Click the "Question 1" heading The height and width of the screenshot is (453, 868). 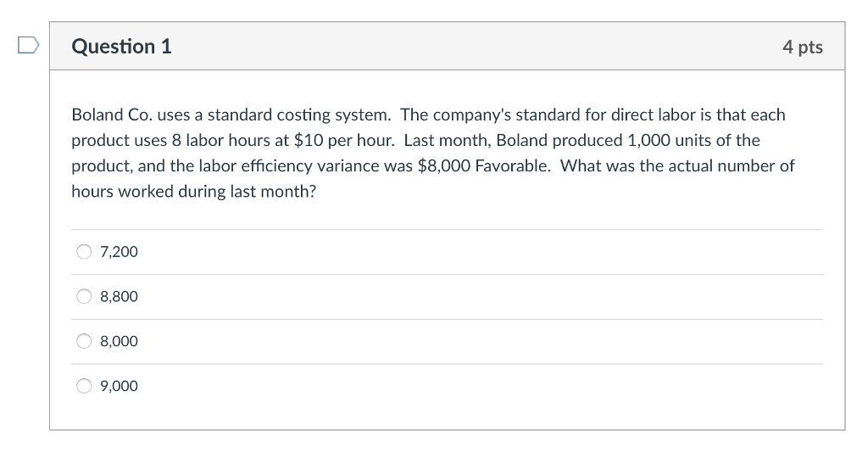pos(122,47)
